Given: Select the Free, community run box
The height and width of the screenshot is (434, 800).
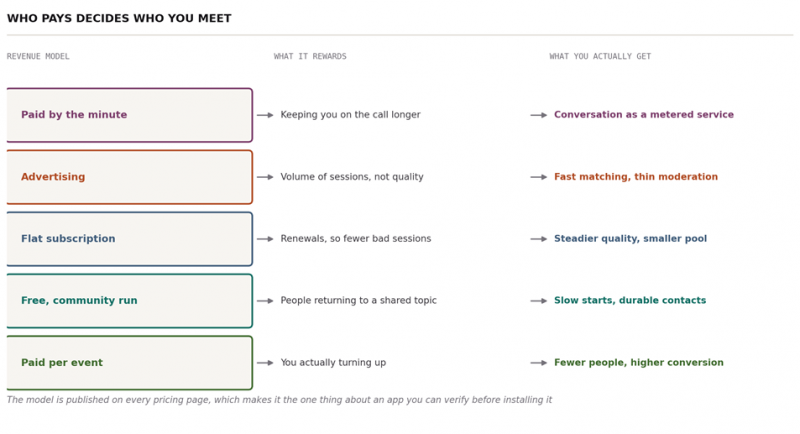Looking at the screenshot, I should tap(130, 301).
